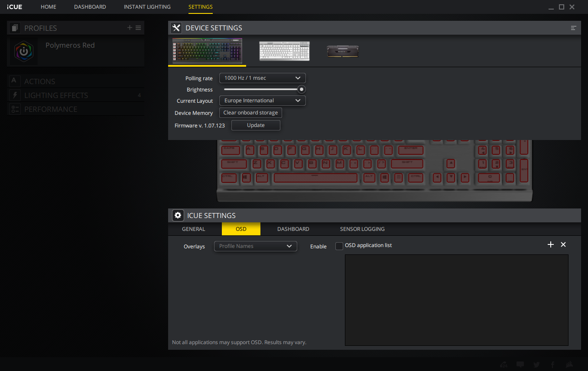Click the iCUE Settings gear icon
Screen dimensions: 588x371
click(178, 215)
